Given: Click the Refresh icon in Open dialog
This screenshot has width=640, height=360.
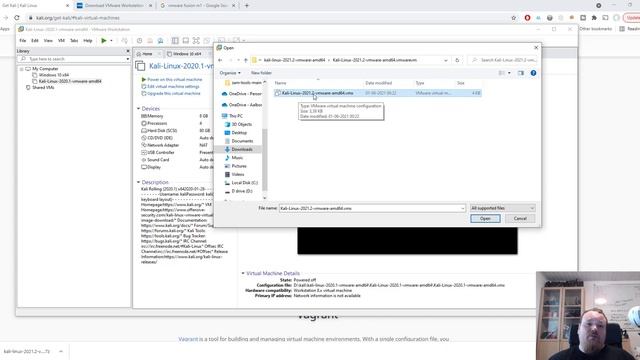Looking at the screenshot, I should point(457,60).
